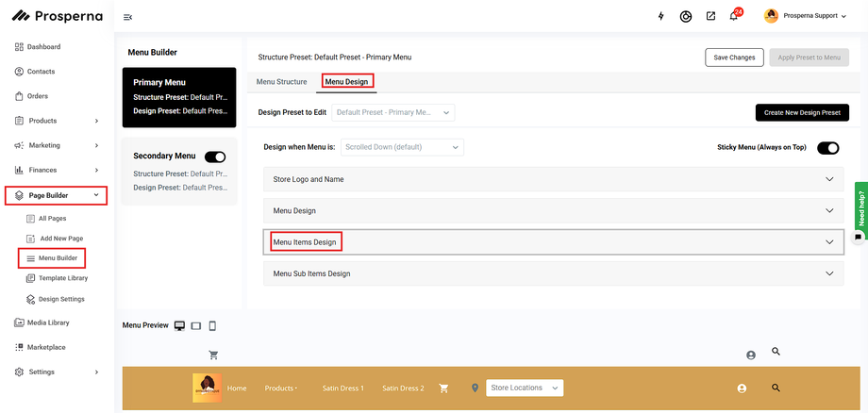Click the Save Changes button

(734, 58)
